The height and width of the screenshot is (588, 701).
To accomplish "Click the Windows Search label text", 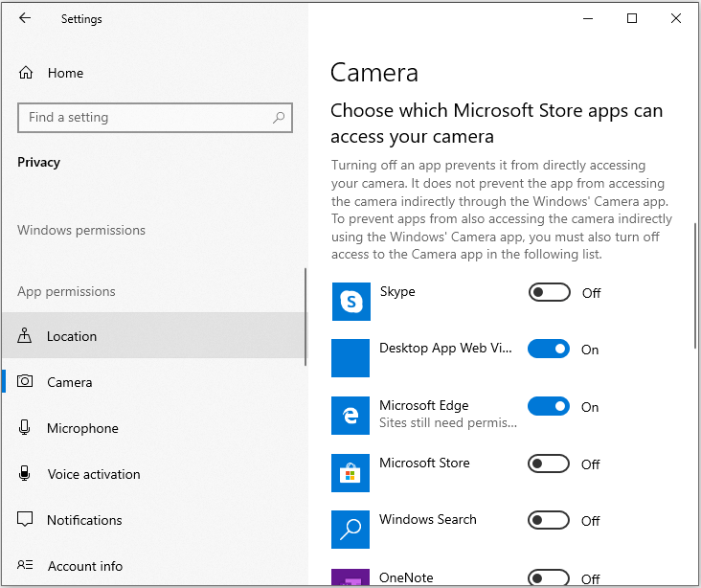I will pyautogui.click(x=428, y=519).
